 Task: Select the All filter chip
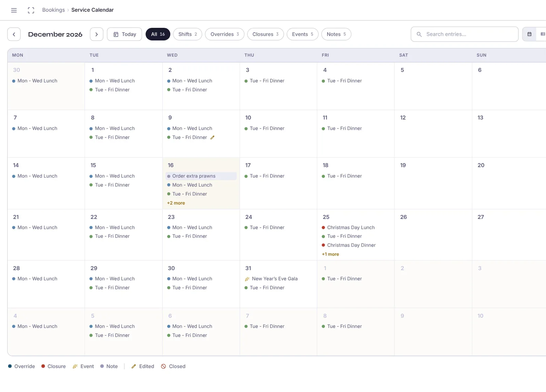pyautogui.click(x=158, y=34)
